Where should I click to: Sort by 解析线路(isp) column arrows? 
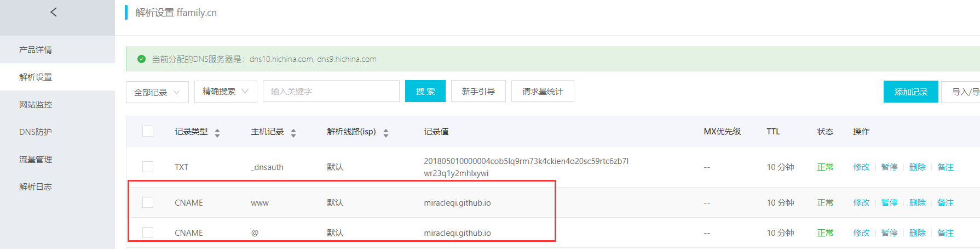pyautogui.click(x=386, y=133)
